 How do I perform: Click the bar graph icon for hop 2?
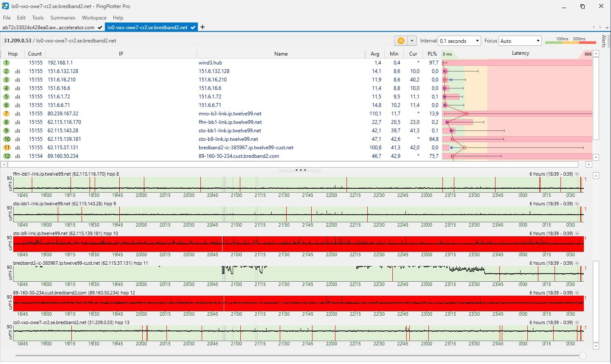click(x=18, y=71)
